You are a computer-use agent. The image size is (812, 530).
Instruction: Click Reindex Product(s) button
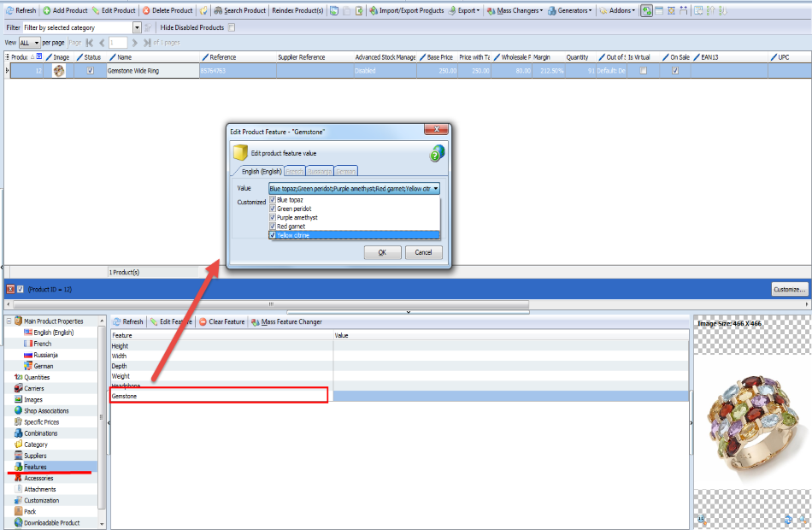[297, 10]
